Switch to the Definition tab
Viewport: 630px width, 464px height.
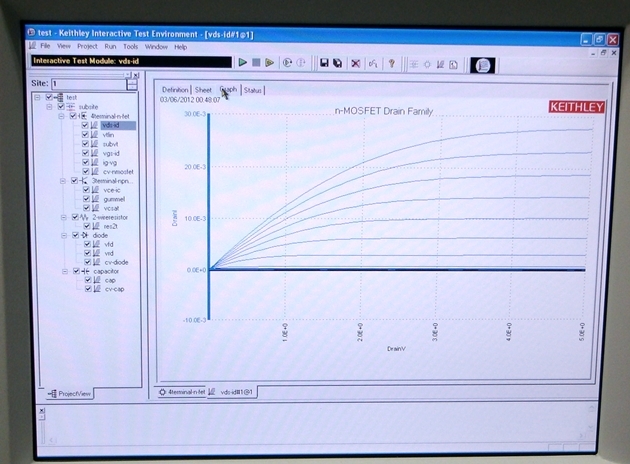[175, 90]
